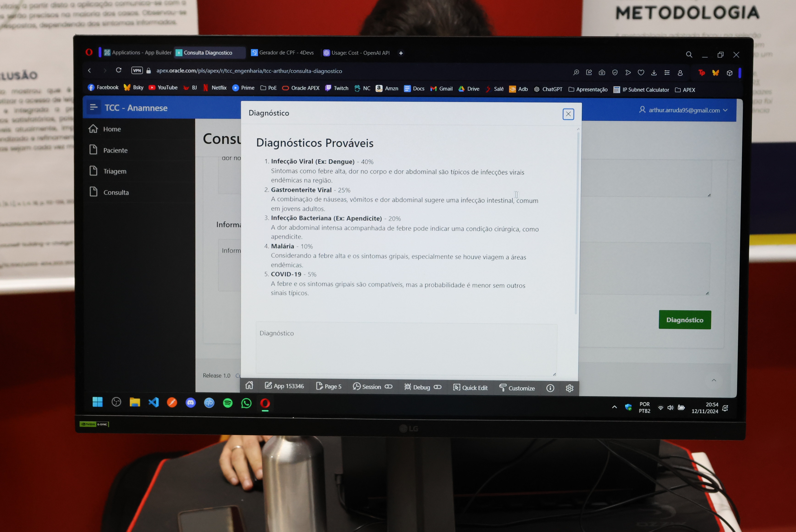Switch to Usage: Cost - OpenAI API tab
Image resolution: width=796 pixels, height=532 pixels.
[356, 53]
